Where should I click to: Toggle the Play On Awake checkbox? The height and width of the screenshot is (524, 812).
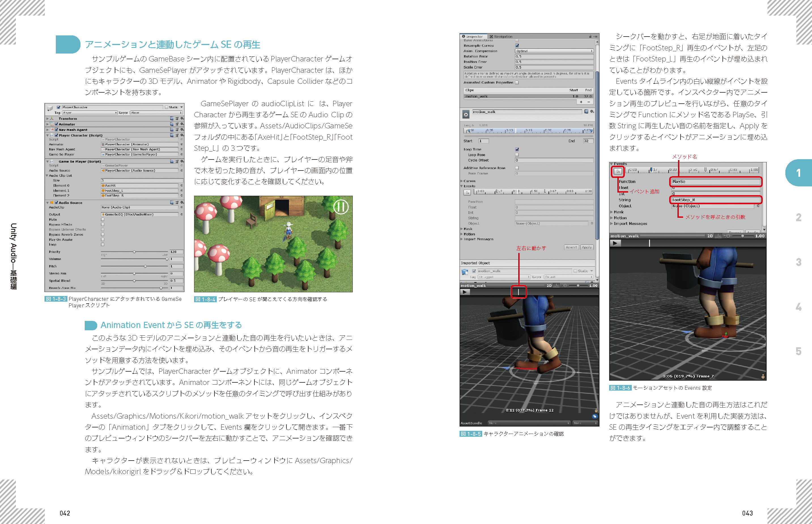click(x=103, y=240)
